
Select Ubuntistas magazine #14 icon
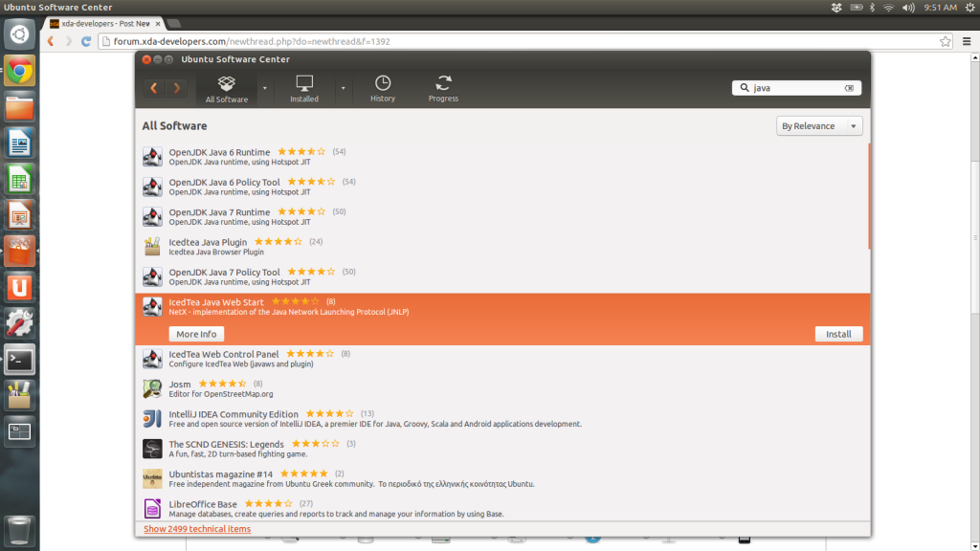[x=152, y=478]
